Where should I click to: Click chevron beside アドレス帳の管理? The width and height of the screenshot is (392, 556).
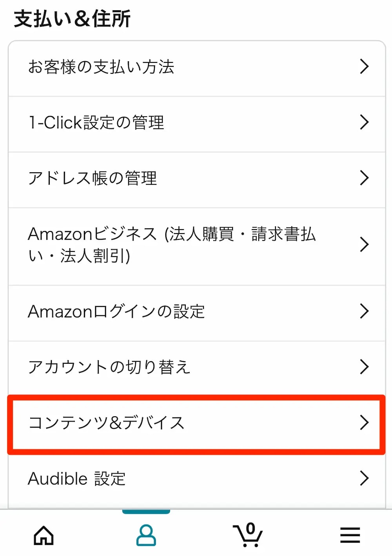364,178
